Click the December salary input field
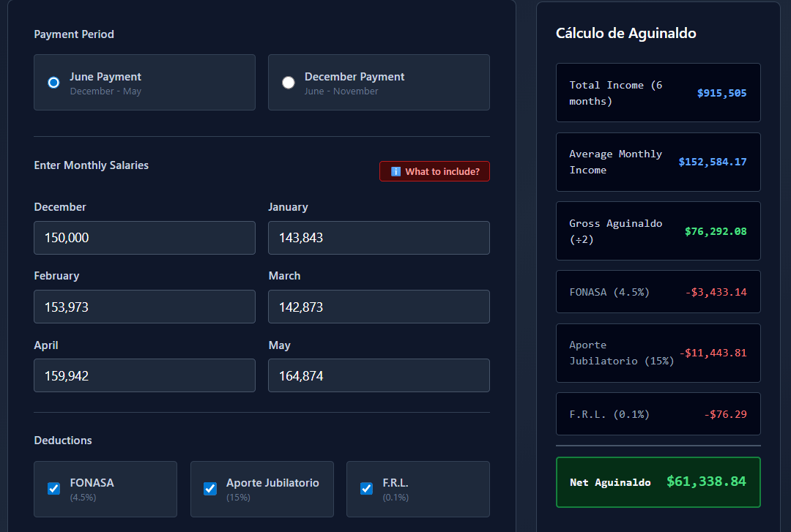Image resolution: width=791 pixels, height=532 pixels. [144, 238]
